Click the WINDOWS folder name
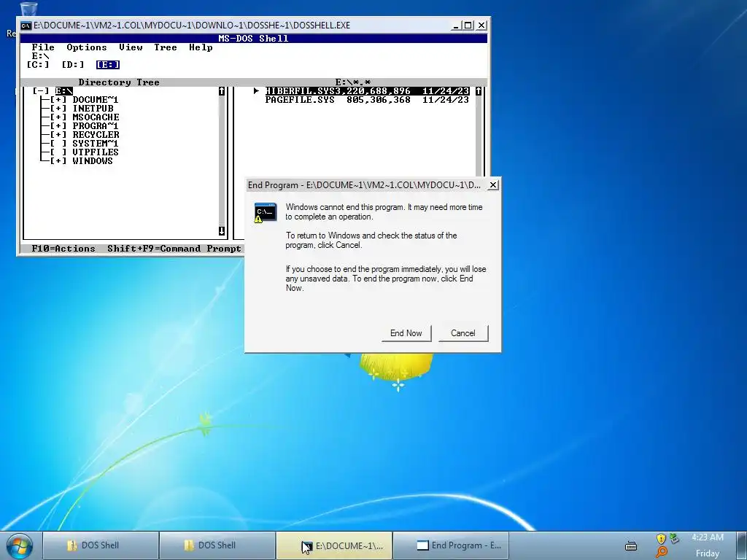The width and height of the screenshot is (747, 560). point(93,161)
